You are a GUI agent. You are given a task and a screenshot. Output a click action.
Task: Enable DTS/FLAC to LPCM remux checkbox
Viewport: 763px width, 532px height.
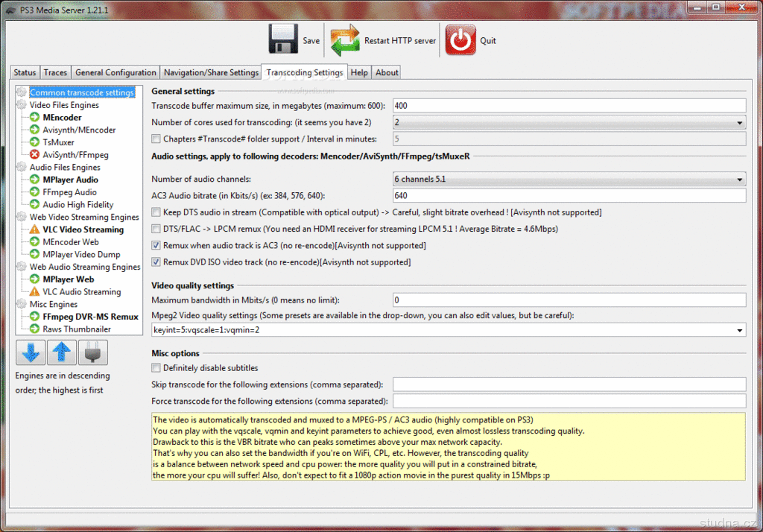point(156,229)
